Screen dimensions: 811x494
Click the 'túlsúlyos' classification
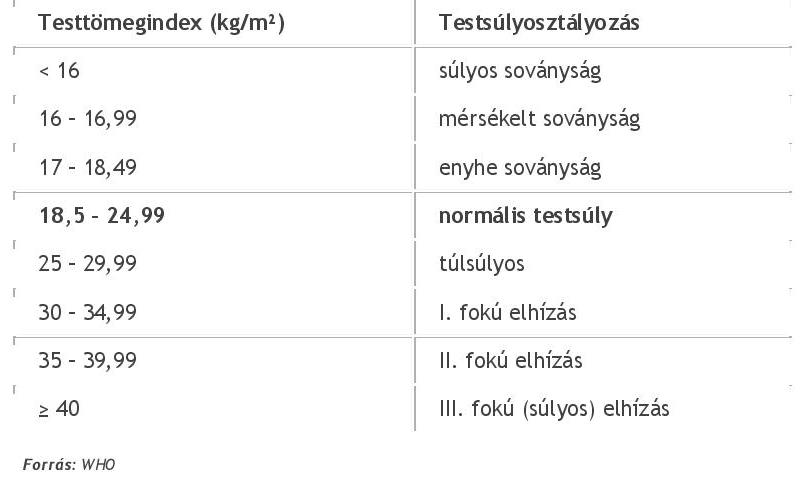(481, 264)
